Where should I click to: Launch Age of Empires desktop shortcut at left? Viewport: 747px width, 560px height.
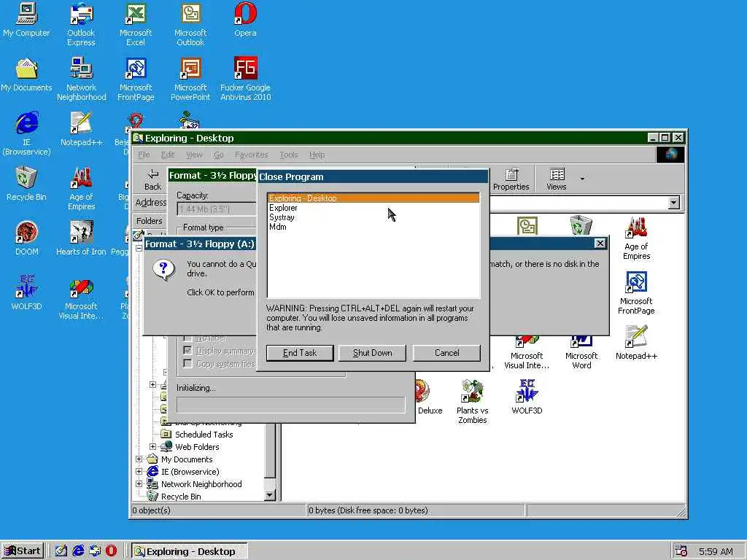point(82,189)
